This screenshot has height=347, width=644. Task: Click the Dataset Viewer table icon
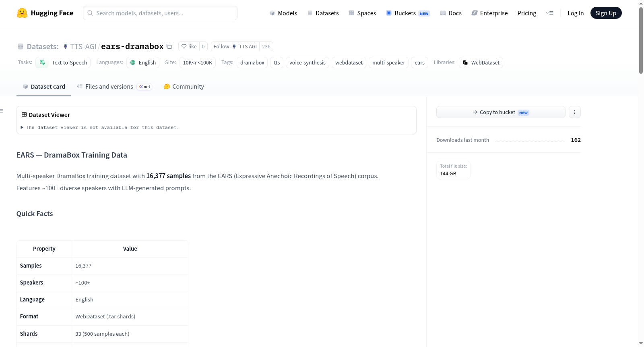point(24,115)
